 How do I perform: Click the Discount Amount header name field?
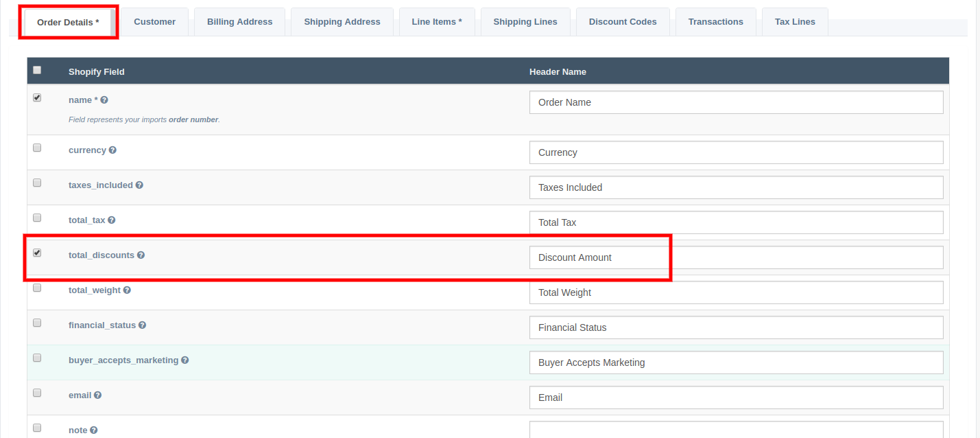click(736, 257)
